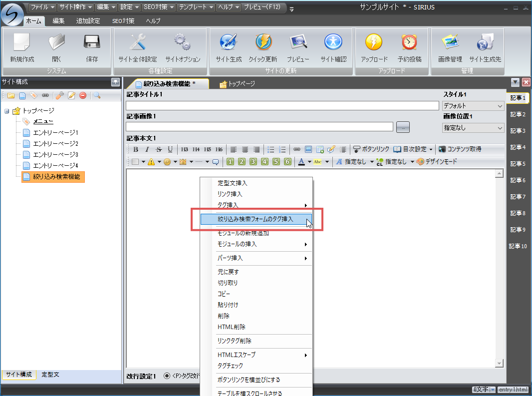532x396 pixels.
Task: Open the スタイル1 デフォルト dropdown
Action: 473,106
